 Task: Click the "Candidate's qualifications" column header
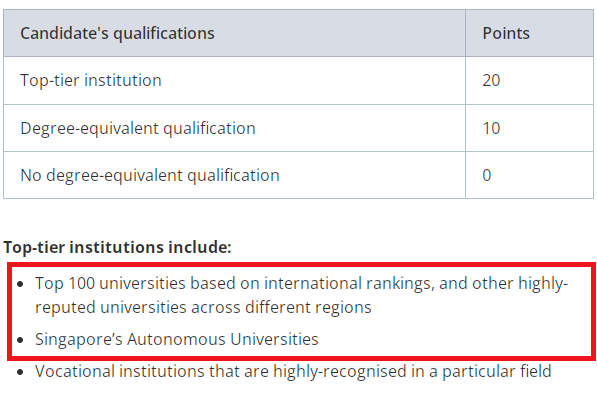coord(117,33)
